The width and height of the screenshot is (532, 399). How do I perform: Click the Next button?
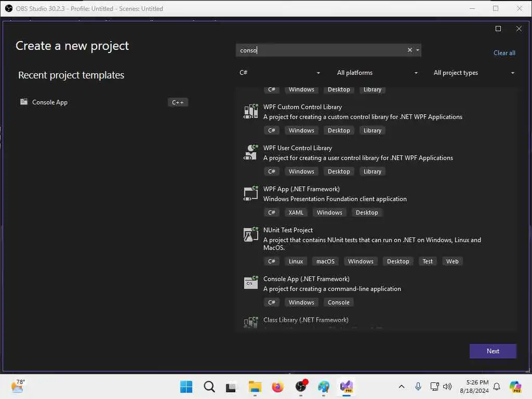(x=493, y=351)
